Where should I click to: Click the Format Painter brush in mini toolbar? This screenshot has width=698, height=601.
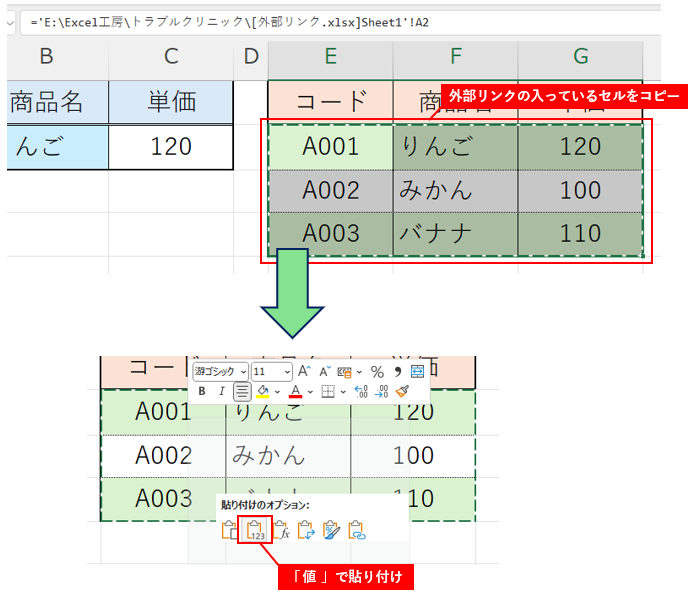(402, 391)
